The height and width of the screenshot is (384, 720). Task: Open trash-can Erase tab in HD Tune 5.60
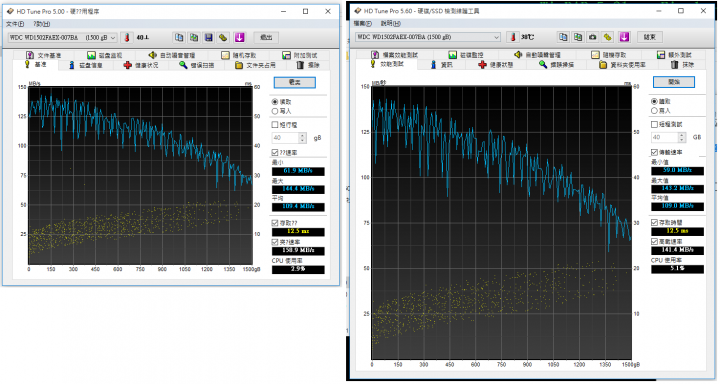pos(682,65)
